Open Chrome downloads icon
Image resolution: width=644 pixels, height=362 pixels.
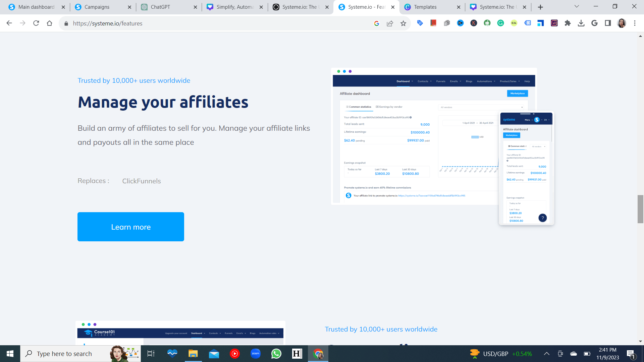pyautogui.click(x=581, y=23)
